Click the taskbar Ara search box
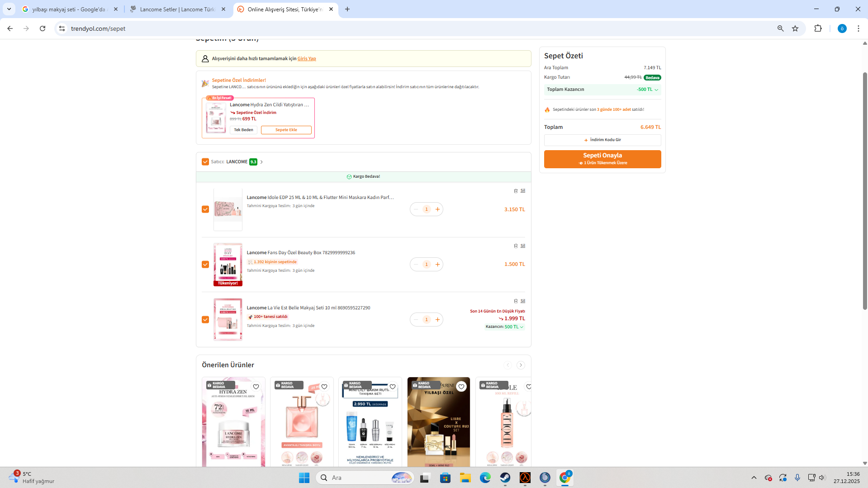The height and width of the screenshot is (488, 868). [365, 478]
